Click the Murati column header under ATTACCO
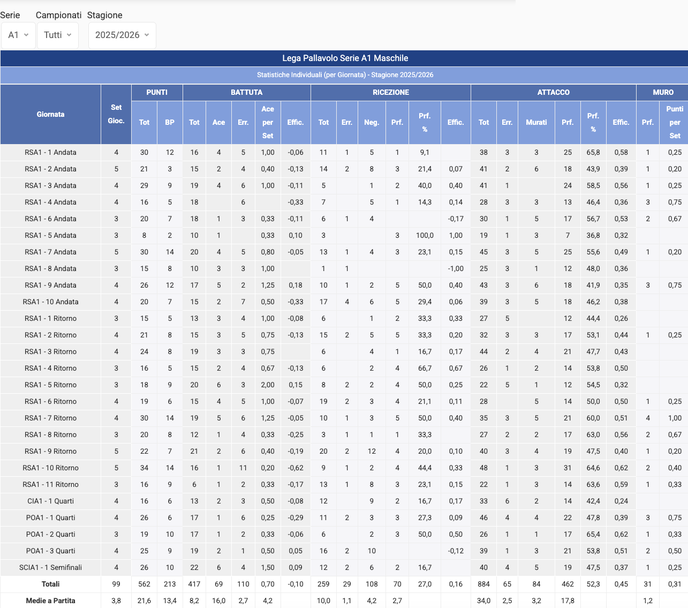 [x=535, y=122]
